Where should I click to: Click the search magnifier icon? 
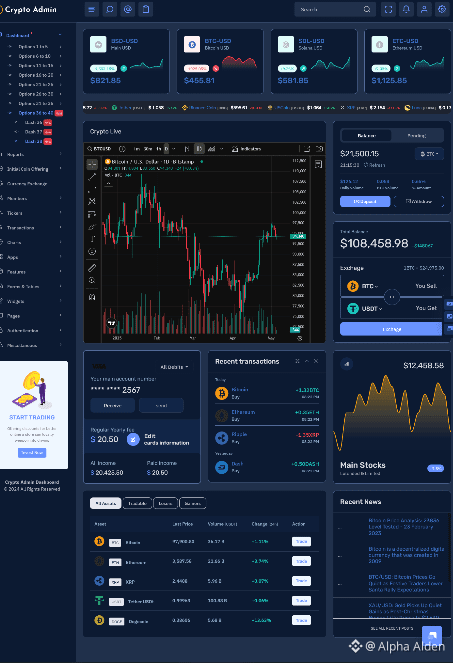click(x=367, y=9)
